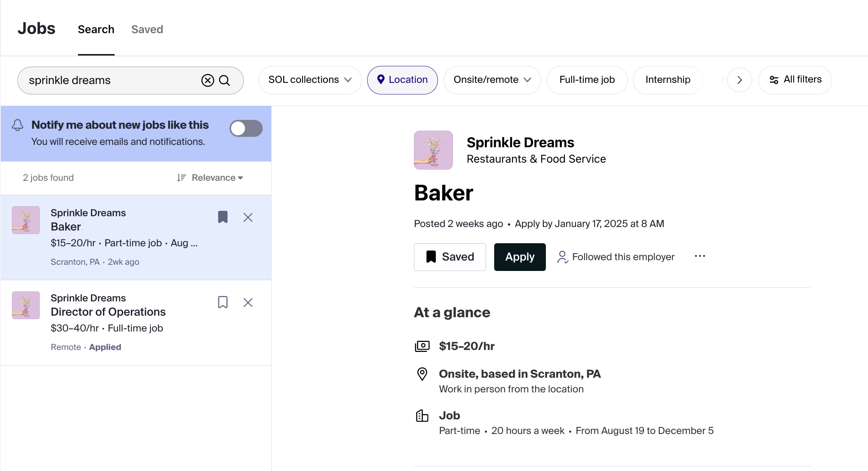Select the Search tab

click(96, 29)
